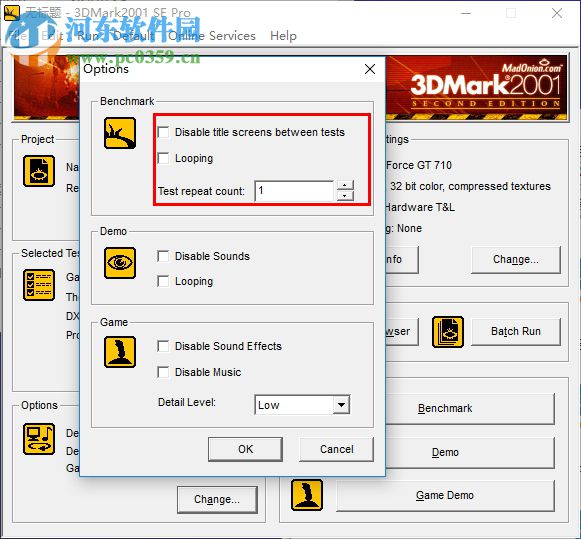The height and width of the screenshot is (539, 581).
Task: Open the Online Services menu
Action: pyautogui.click(x=212, y=36)
